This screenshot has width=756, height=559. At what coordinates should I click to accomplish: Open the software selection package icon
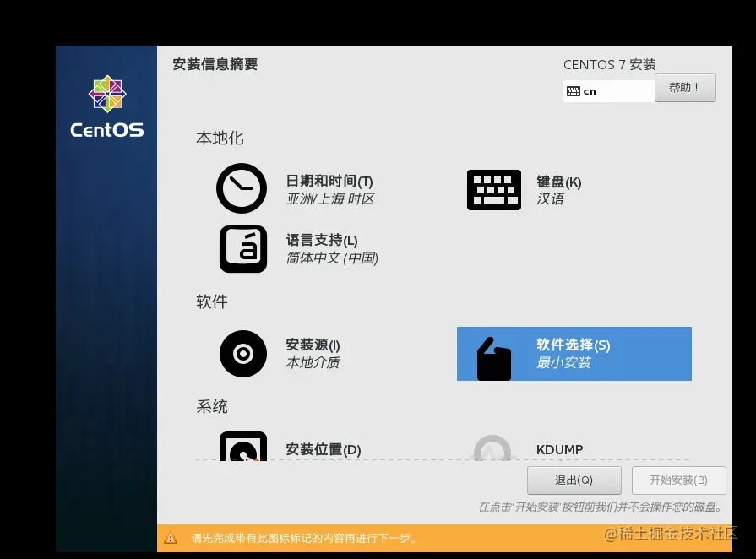pyautogui.click(x=493, y=359)
